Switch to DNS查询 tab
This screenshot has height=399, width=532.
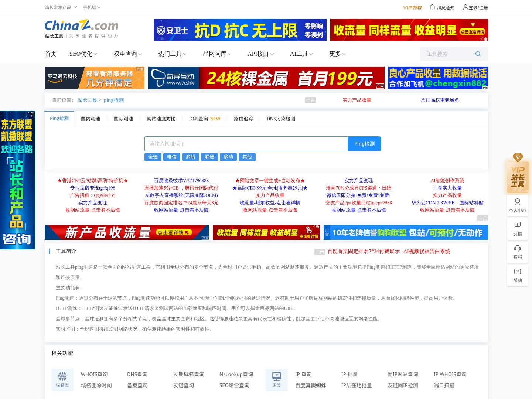205,119
